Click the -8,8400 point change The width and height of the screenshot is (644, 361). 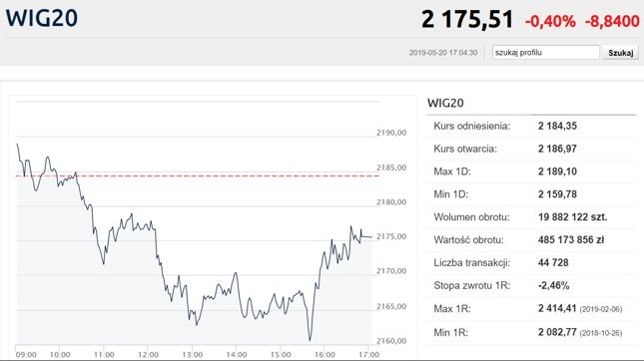pyautogui.click(x=612, y=21)
